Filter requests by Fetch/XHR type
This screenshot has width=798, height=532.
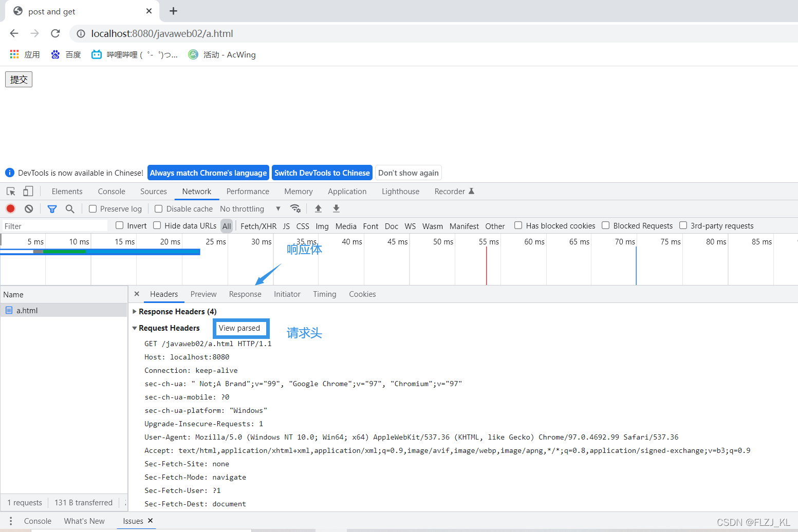click(258, 226)
